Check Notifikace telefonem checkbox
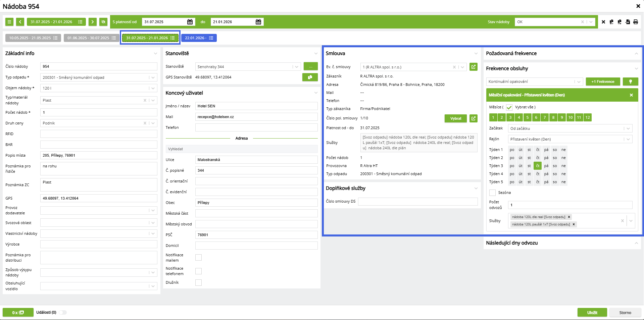Viewport: 644px width, 320px height. [x=199, y=271]
